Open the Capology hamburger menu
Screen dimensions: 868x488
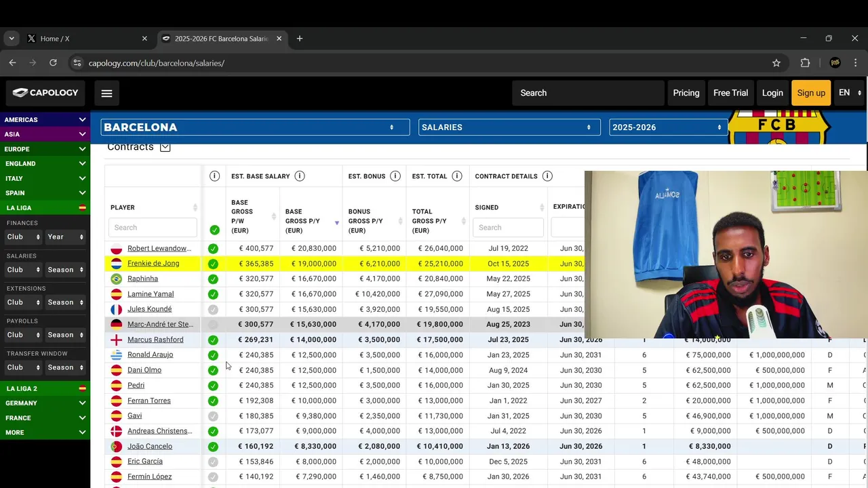coord(106,94)
